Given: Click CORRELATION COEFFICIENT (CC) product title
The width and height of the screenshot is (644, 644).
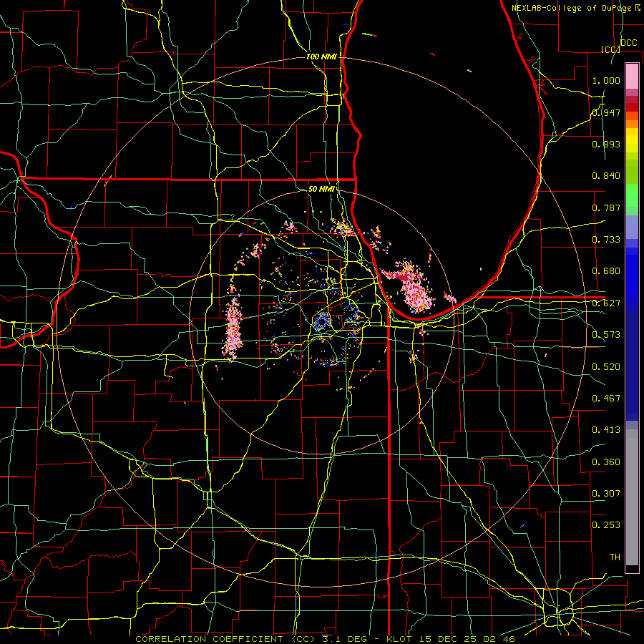Looking at the screenshot, I should (x=225, y=639).
